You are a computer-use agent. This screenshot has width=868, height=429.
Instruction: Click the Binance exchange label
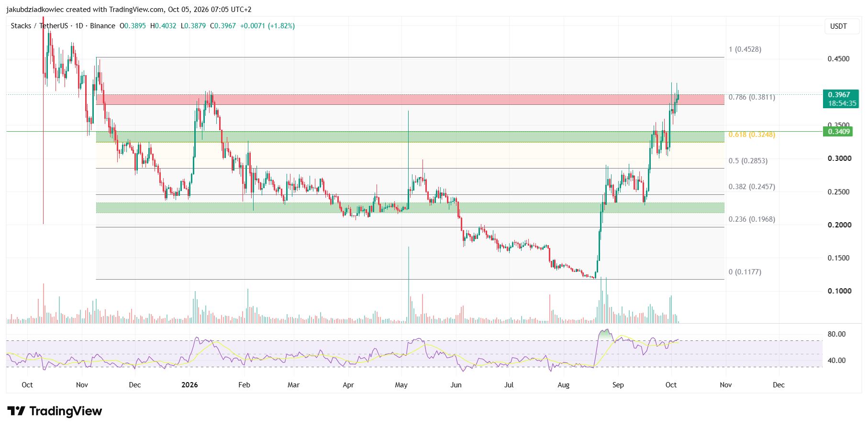[x=102, y=26]
